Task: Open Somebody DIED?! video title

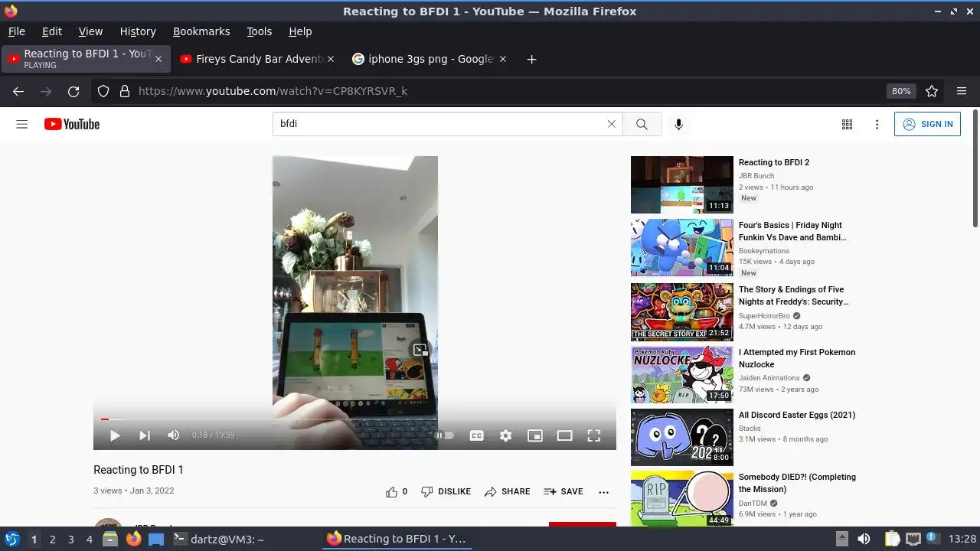Action: tap(797, 483)
